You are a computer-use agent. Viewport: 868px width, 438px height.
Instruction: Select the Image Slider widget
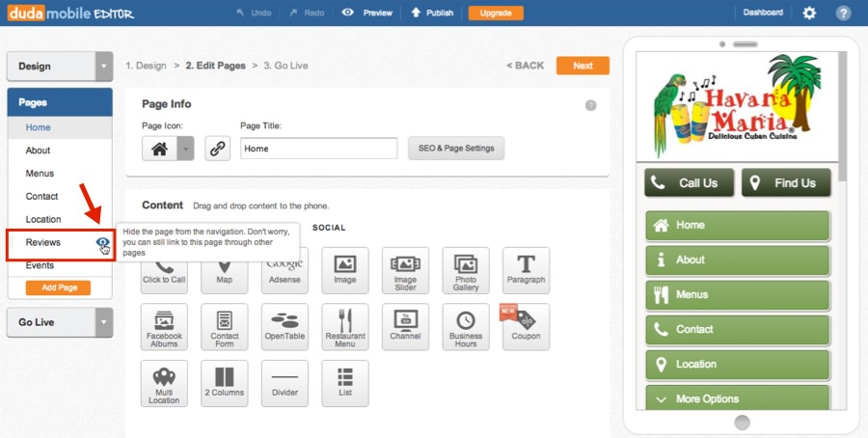tap(405, 270)
